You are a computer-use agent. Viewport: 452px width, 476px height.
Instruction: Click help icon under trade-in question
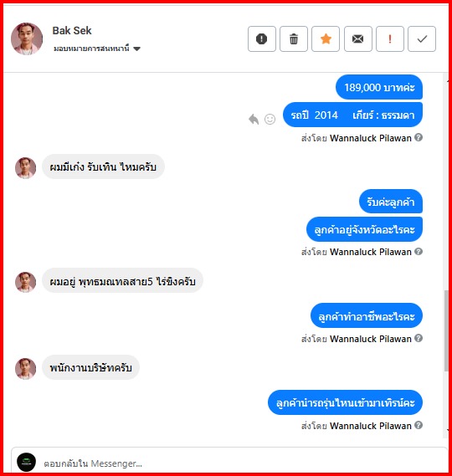[x=419, y=425]
